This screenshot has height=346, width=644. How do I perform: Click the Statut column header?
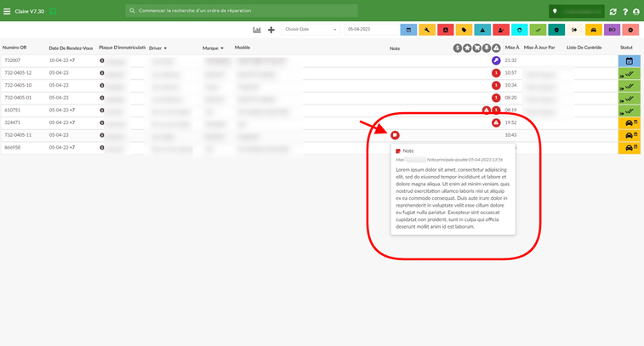pyautogui.click(x=626, y=48)
